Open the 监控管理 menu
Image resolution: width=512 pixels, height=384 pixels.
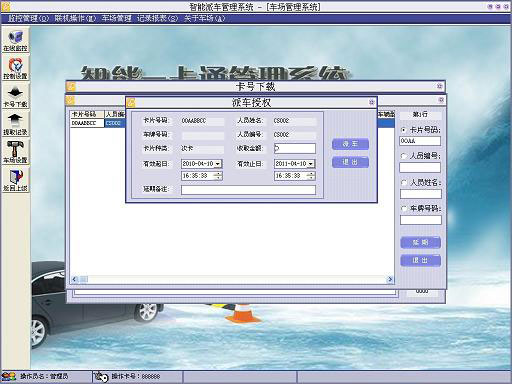29,18
